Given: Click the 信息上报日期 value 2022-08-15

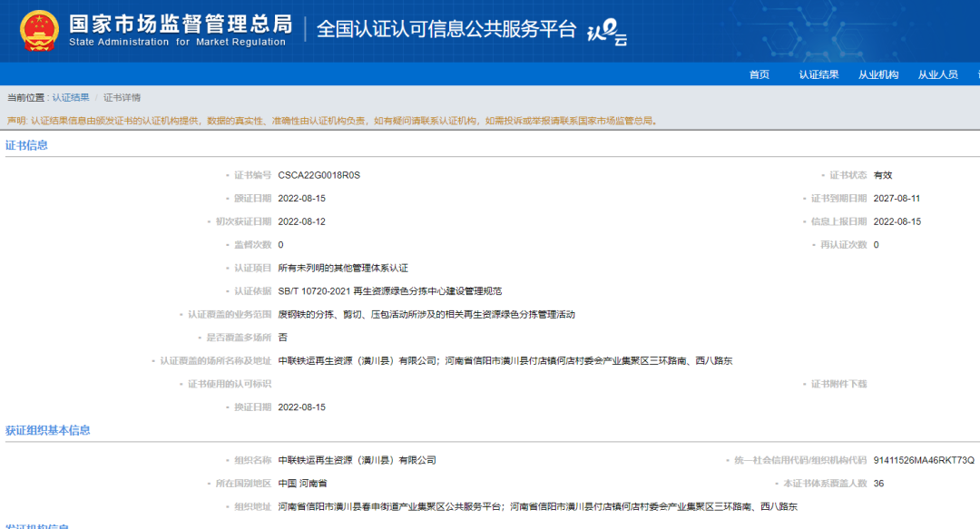Looking at the screenshot, I should [897, 221].
